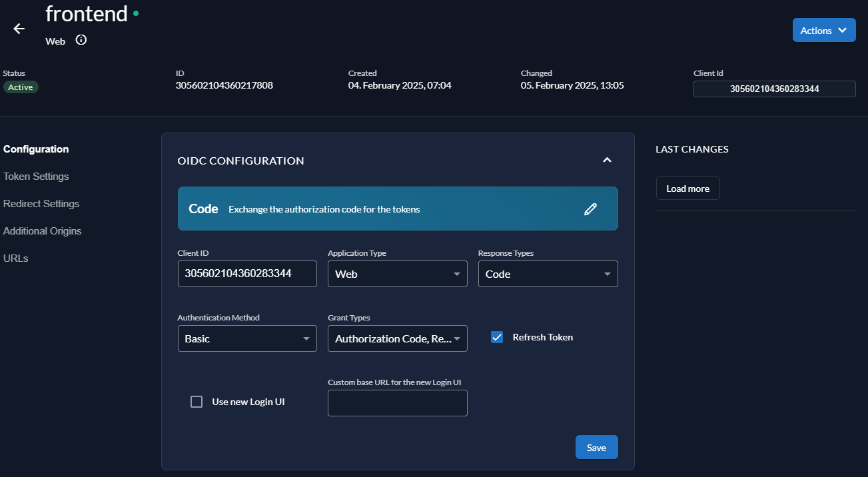Go to Additional Origins section
The image size is (868, 477).
click(x=43, y=231)
